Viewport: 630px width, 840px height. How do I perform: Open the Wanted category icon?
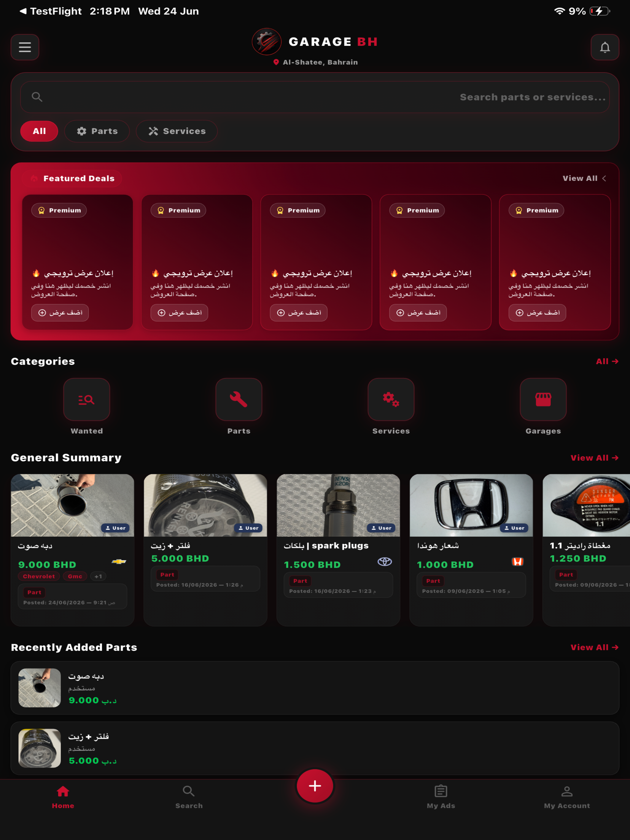tap(87, 400)
